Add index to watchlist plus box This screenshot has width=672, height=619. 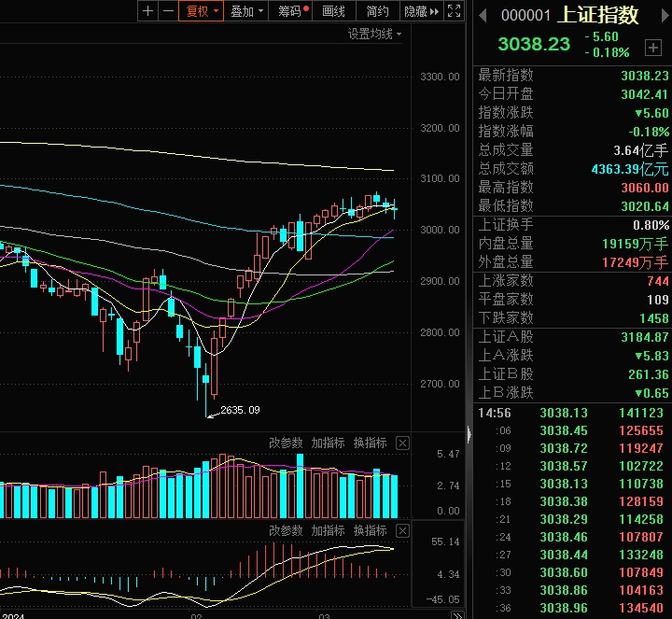coord(653,48)
